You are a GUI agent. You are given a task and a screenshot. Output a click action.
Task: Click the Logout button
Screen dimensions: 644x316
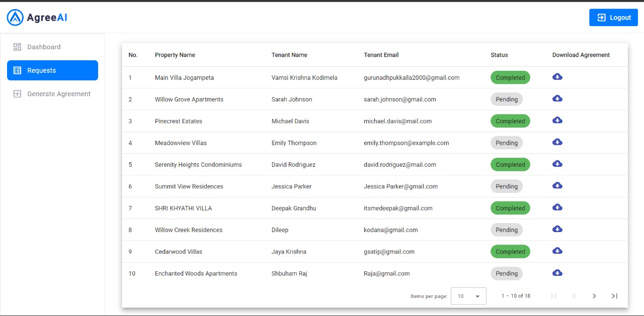pyautogui.click(x=613, y=18)
